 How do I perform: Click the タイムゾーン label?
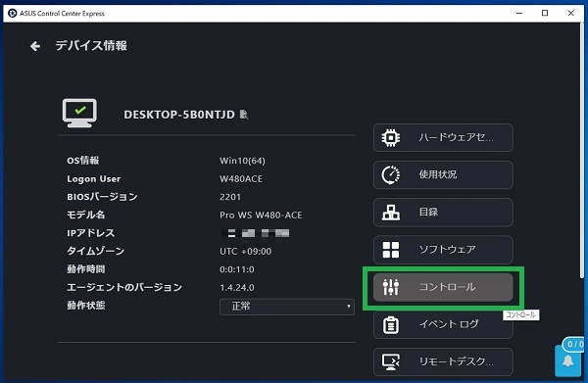96,251
